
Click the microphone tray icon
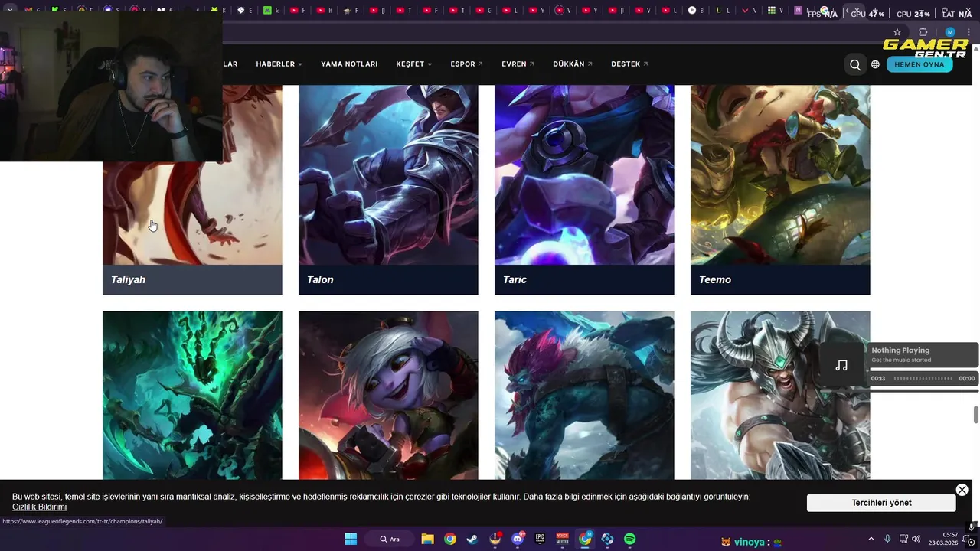click(887, 539)
